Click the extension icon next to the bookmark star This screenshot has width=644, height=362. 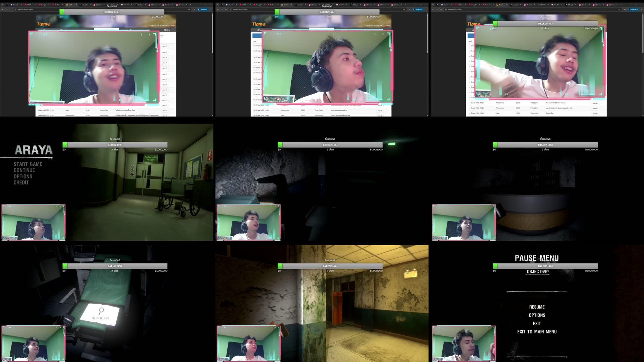(x=195, y=10)
